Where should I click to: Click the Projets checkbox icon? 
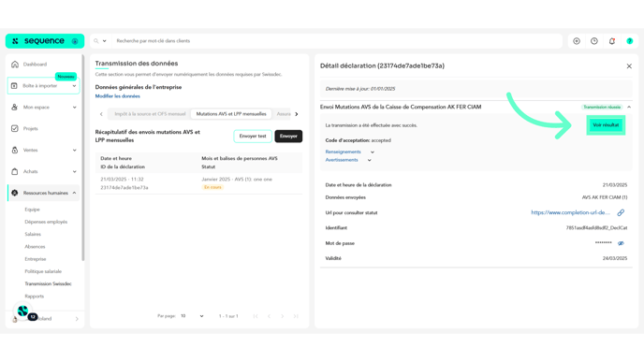click(x=15, y=128)
